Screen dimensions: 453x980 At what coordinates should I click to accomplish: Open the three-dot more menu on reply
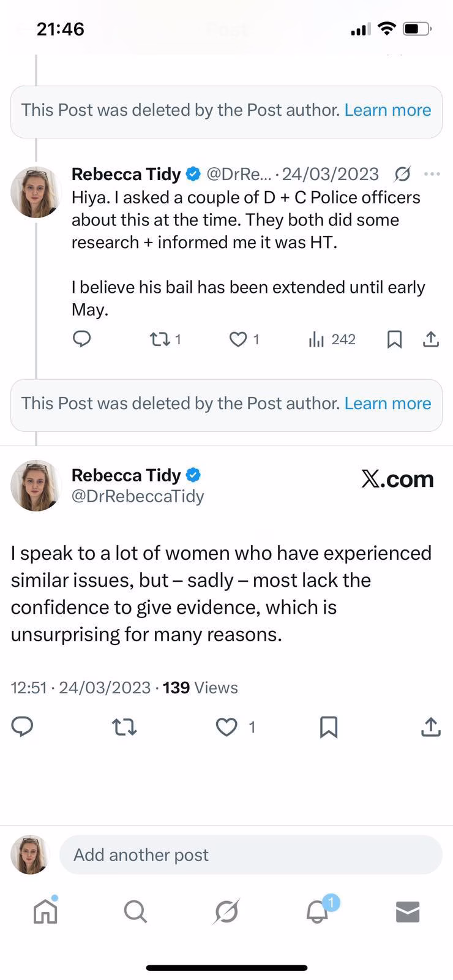point(432,174)
